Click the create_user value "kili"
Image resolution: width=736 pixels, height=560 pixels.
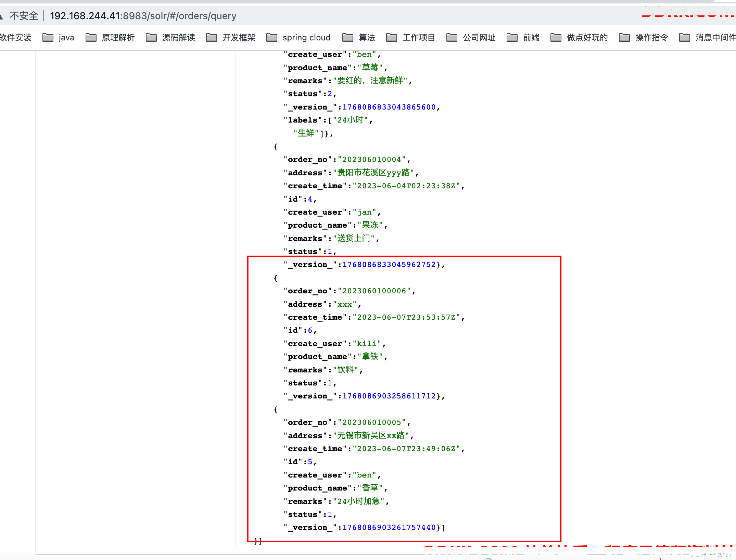tap(367, 344)
